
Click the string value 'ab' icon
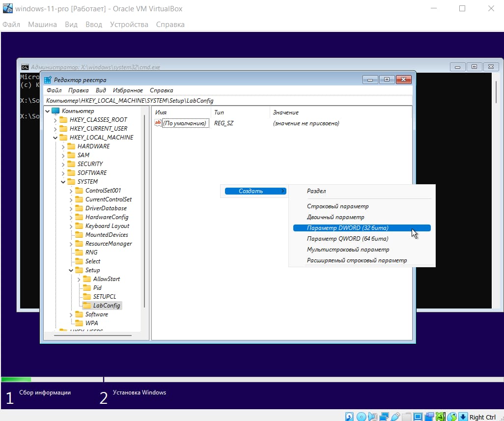click(x=158, y=123)
